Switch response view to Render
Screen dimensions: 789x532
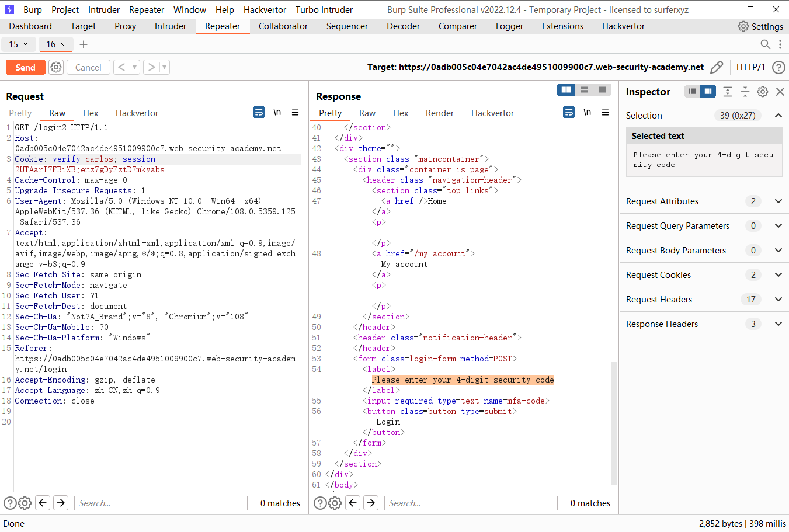[440, 113]
